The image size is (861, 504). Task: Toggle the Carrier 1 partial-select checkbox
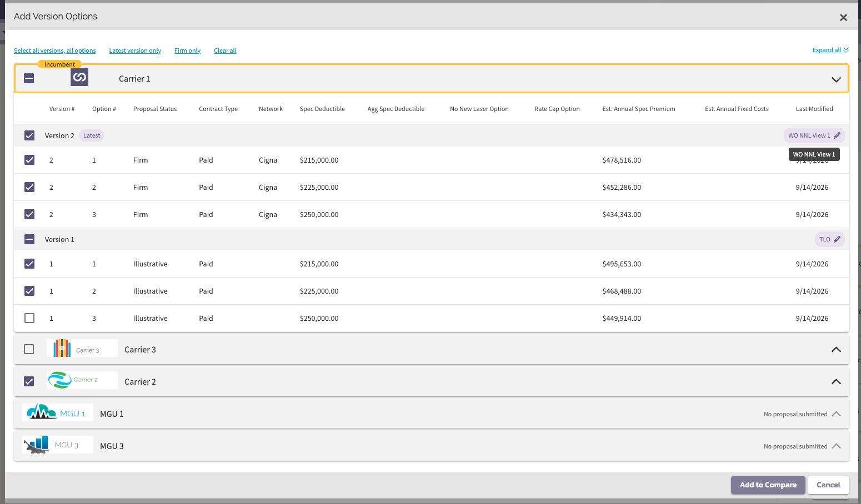(x=29, y=78)
